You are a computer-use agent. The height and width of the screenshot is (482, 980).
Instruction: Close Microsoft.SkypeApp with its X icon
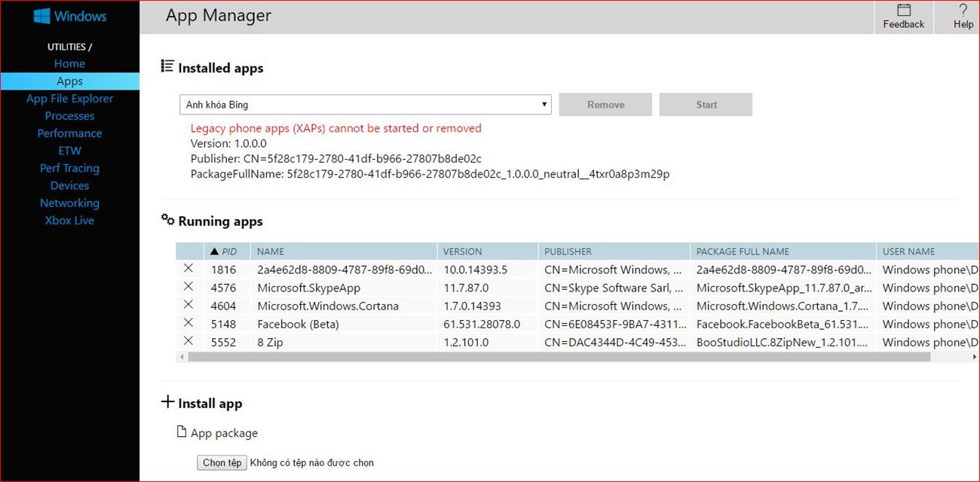[188, 287]
